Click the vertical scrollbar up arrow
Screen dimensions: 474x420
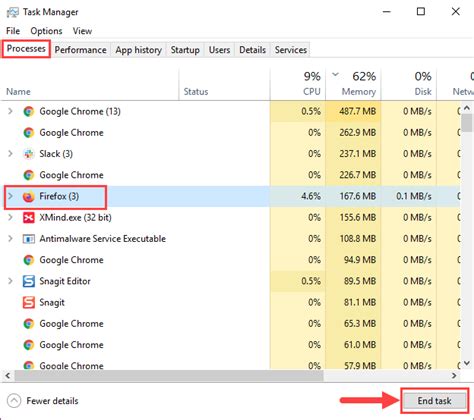point(467,108)
